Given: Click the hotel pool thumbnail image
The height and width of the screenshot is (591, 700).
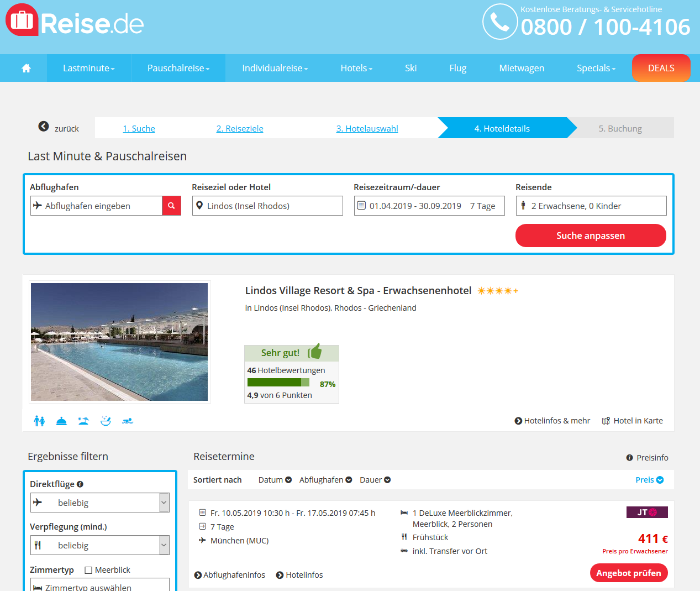Looking at the screenshot, I should point(119,342).
